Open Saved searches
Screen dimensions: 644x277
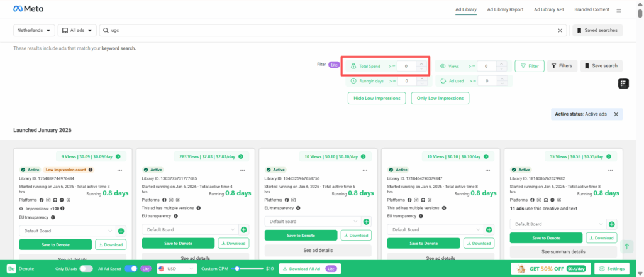(x=597, y=30)
